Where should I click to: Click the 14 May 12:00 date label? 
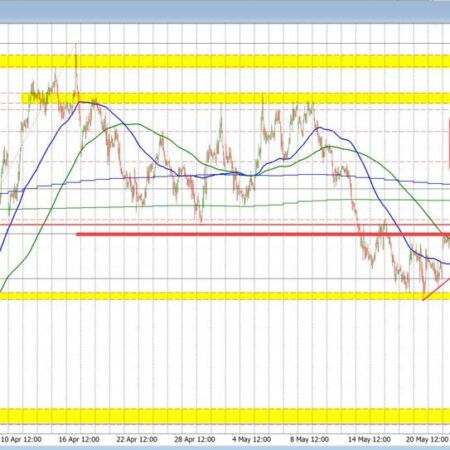[x=369, y=439]
